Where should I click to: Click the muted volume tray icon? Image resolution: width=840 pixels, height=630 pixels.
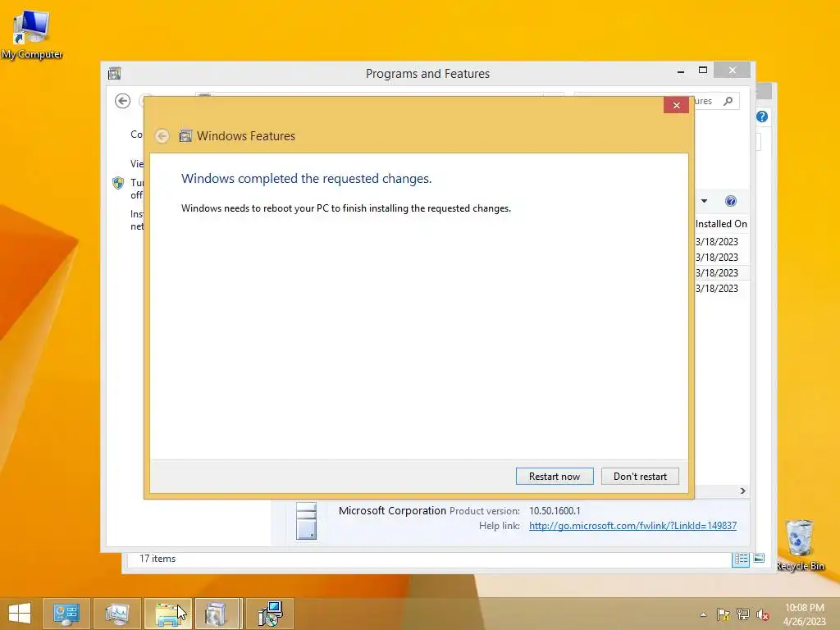click(x=763, y=614)
